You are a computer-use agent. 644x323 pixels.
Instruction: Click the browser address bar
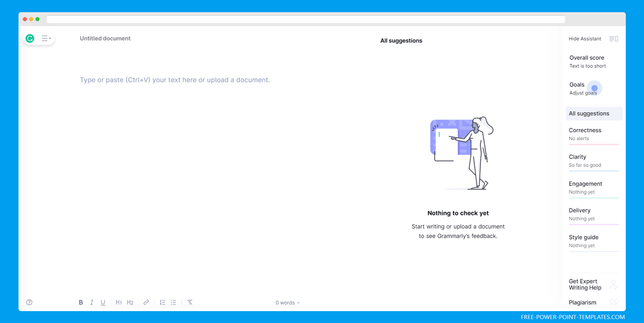click(306, 19)
